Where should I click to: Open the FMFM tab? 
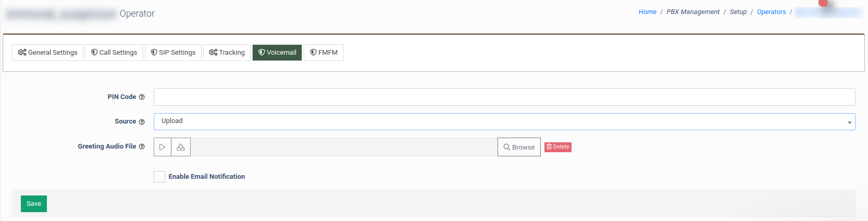click(x=324, y=53)
